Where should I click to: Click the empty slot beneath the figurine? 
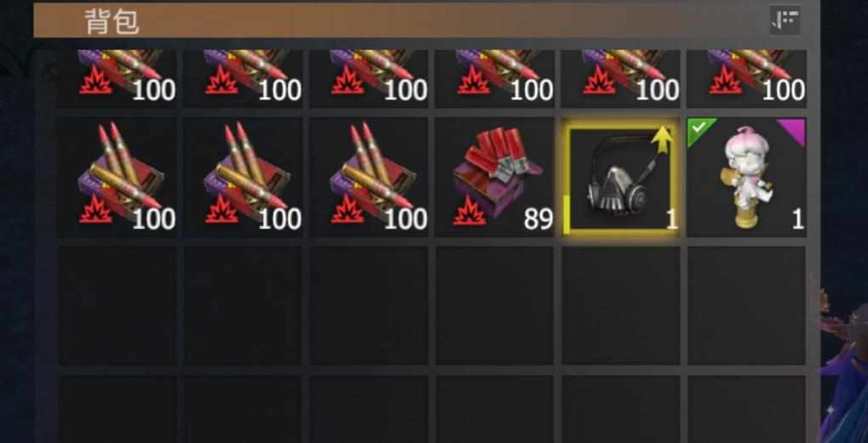tap(746, 305)
